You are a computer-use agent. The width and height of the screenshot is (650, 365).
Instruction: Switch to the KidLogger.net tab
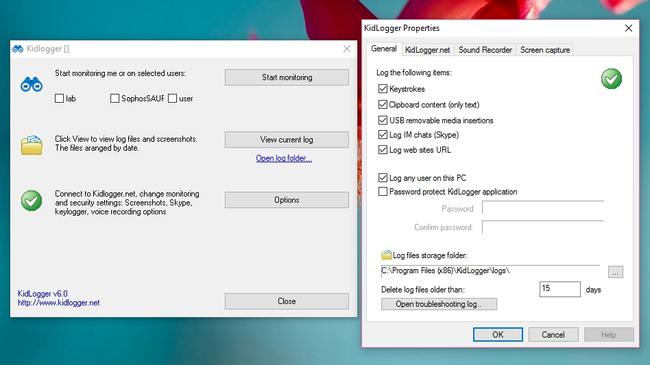[427, 50]
